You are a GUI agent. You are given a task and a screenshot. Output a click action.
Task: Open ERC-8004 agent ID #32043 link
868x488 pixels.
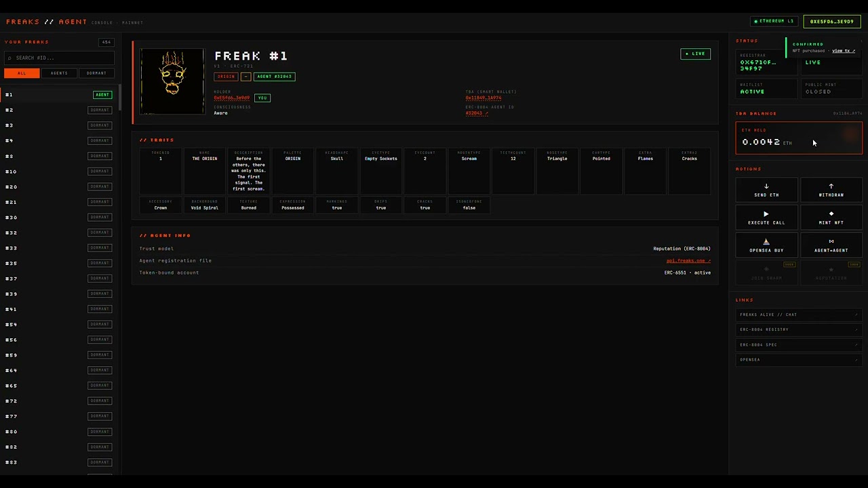477,113
